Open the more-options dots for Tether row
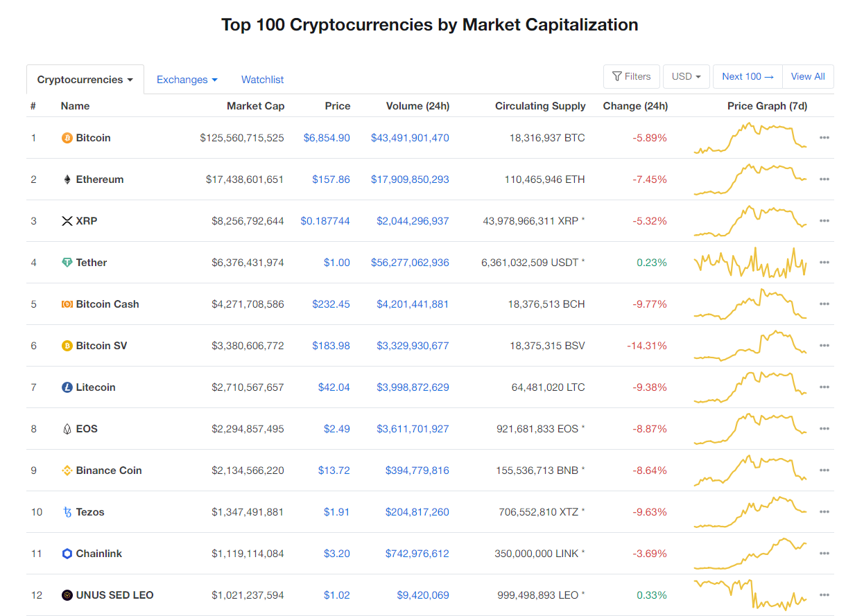 [824, 263]
